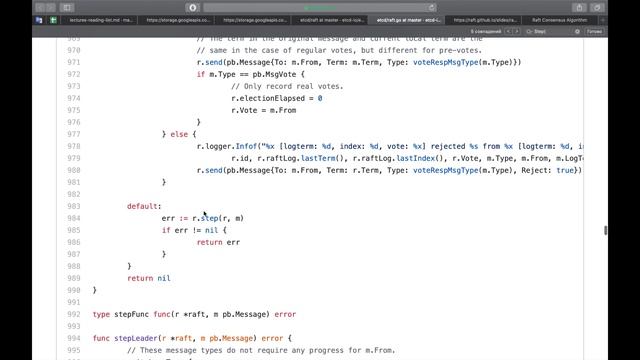Click 'lastTerm' method on line 979
Image resolution: width=640 pixels, height=360 pixels.
click(318, 158)
